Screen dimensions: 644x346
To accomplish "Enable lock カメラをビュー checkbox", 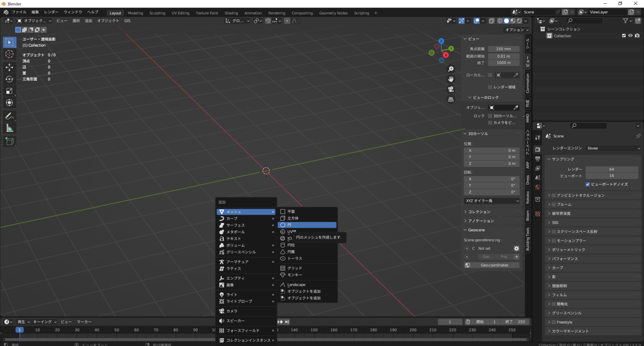I will [x=490, y=123].
